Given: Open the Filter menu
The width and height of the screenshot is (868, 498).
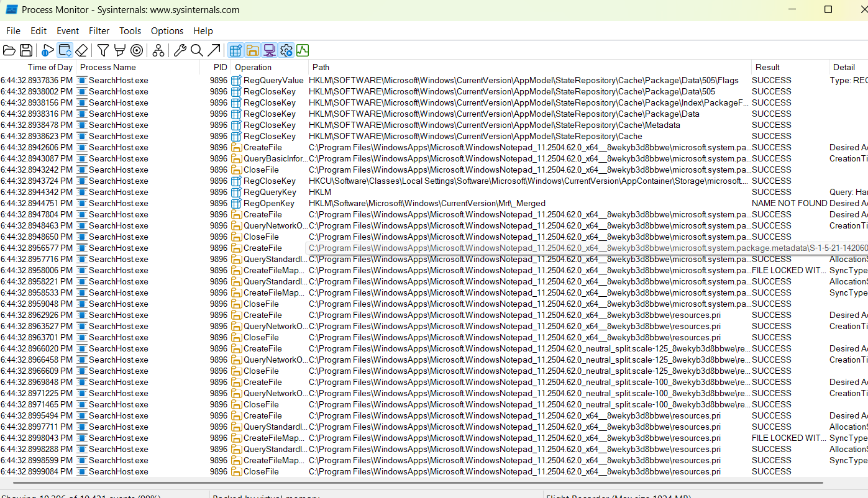Looking at the screenshot, I should pyautogui.click(x=99, y=30).
